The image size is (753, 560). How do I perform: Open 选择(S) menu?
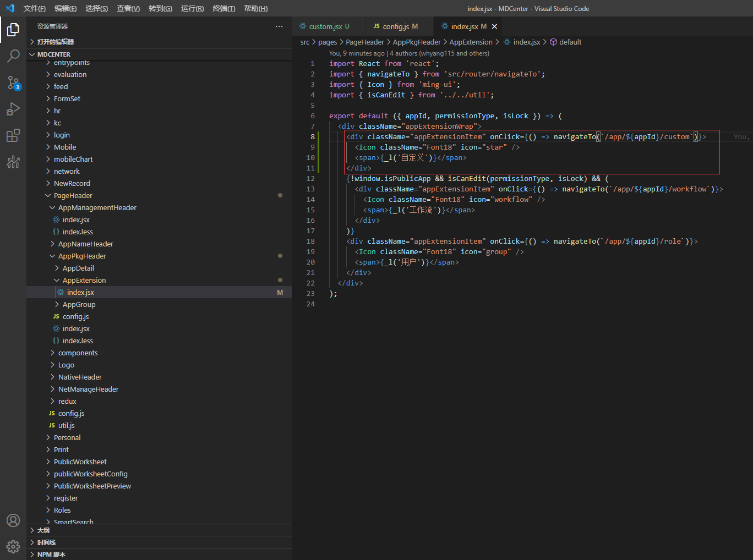pos(97,8)
